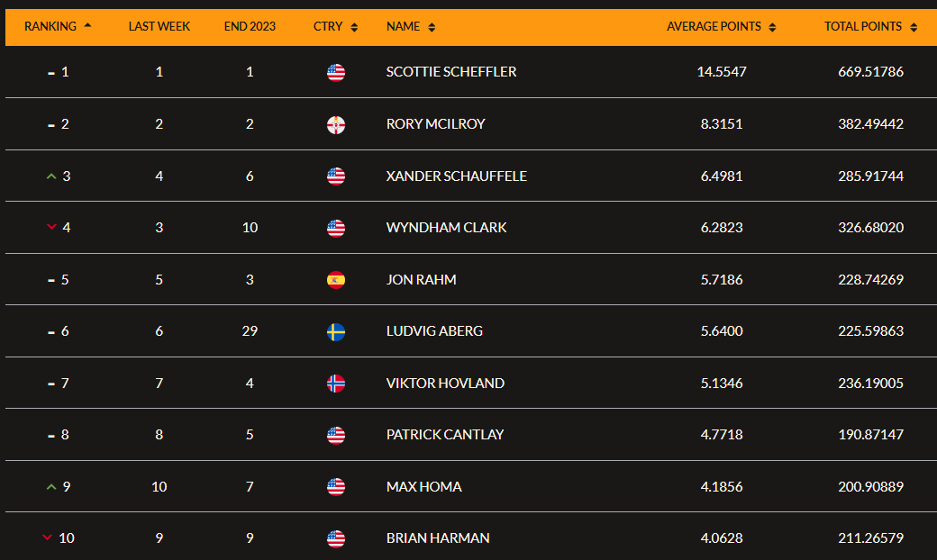The width and height of the screenshot is (937, 560).
Task: Click the End 2023 column header
Action: [x=250, y=27]
